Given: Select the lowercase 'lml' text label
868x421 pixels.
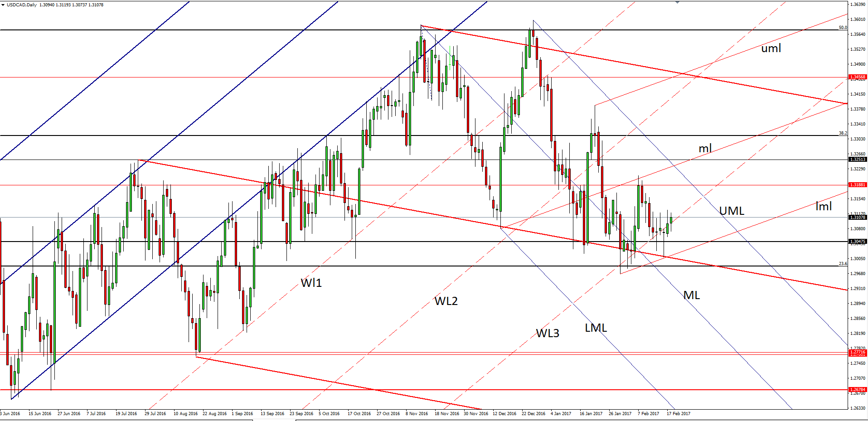Looking at the screenshot, I should coord(824,206).
